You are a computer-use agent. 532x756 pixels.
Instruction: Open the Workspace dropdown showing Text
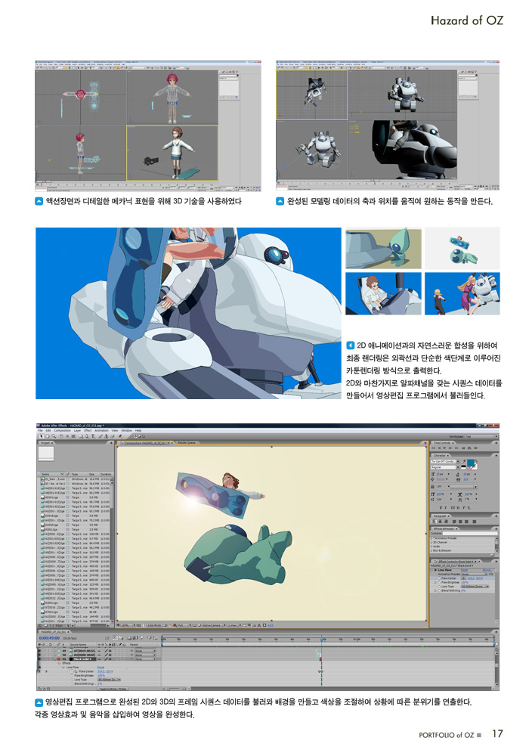pyautogui.click(x=481, y=436)
